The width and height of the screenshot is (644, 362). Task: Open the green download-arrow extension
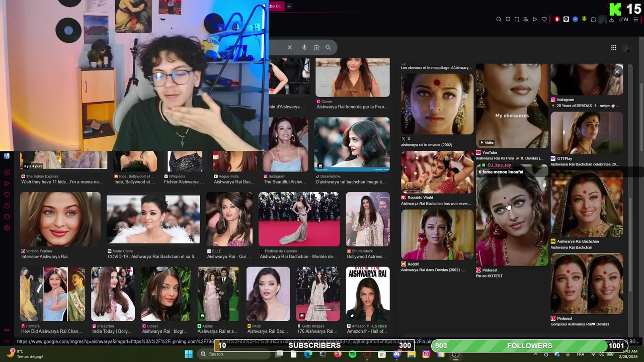(x=584, y=20)
